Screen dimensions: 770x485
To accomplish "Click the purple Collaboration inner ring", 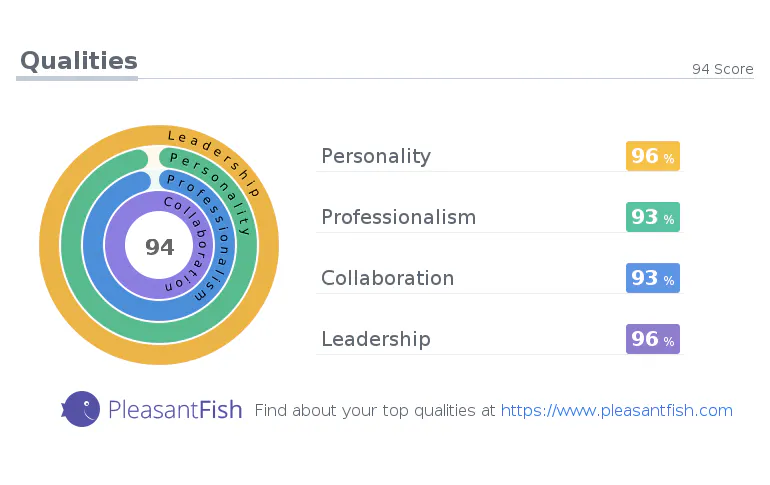I will [114, 245].
